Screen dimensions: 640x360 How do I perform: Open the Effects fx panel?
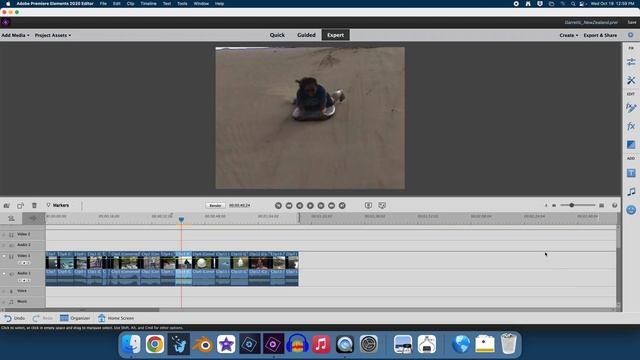click(631, 126)
